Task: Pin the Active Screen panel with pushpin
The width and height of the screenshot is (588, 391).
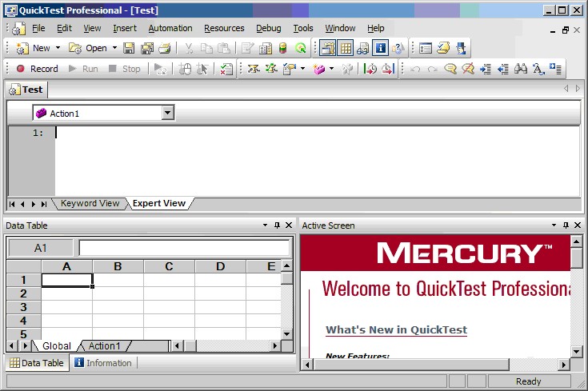Action: point(566,225)
